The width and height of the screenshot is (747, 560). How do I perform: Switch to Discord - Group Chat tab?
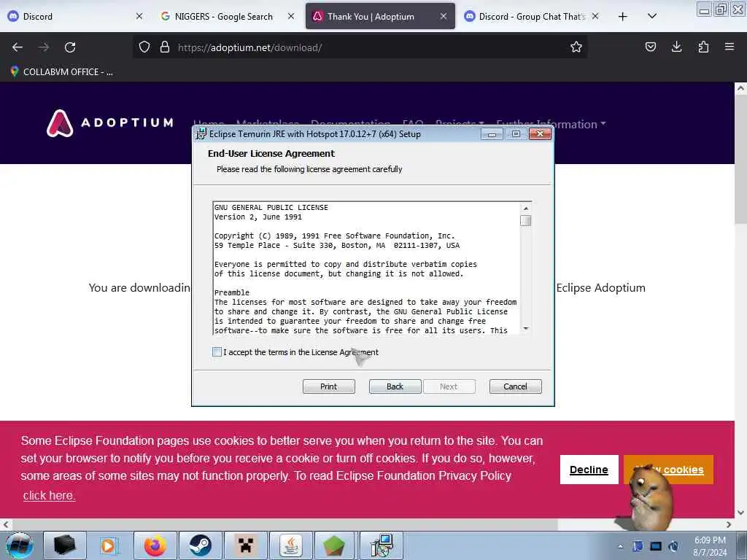point(532,16)
